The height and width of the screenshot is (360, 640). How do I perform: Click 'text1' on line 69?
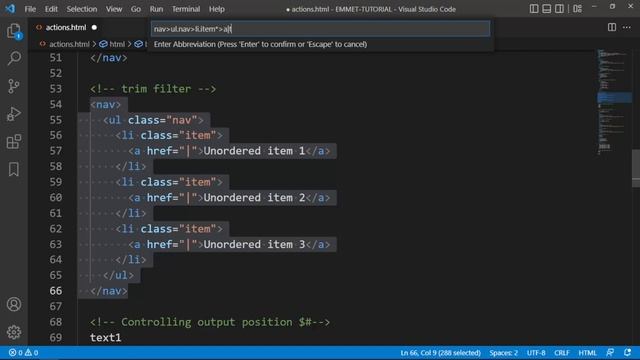tap(106, 338)
